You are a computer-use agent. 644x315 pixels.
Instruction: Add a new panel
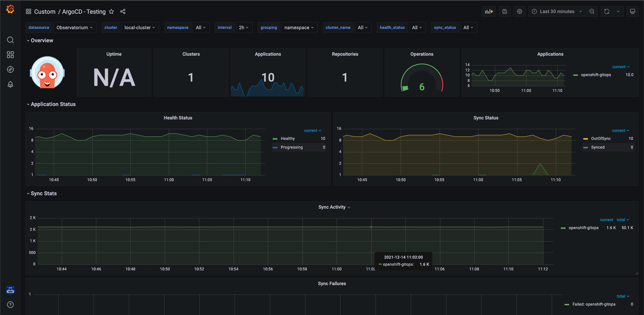(489, 11)
